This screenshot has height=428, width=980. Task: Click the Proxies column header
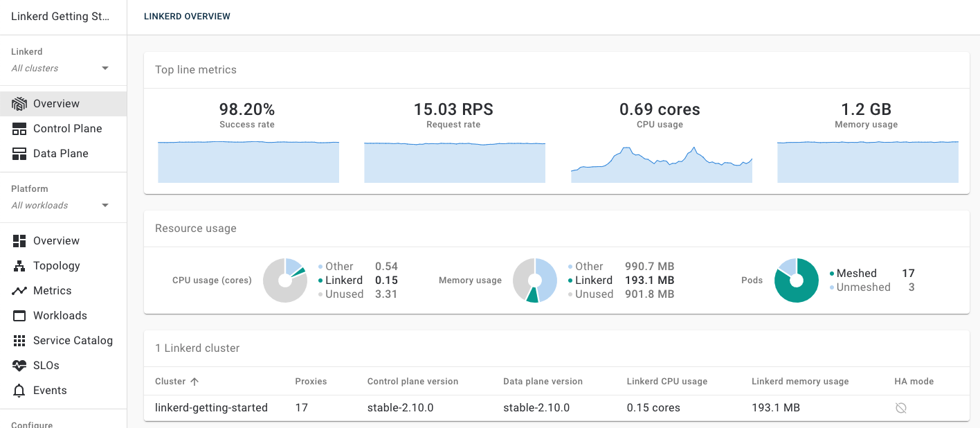[x=311, y=382]
